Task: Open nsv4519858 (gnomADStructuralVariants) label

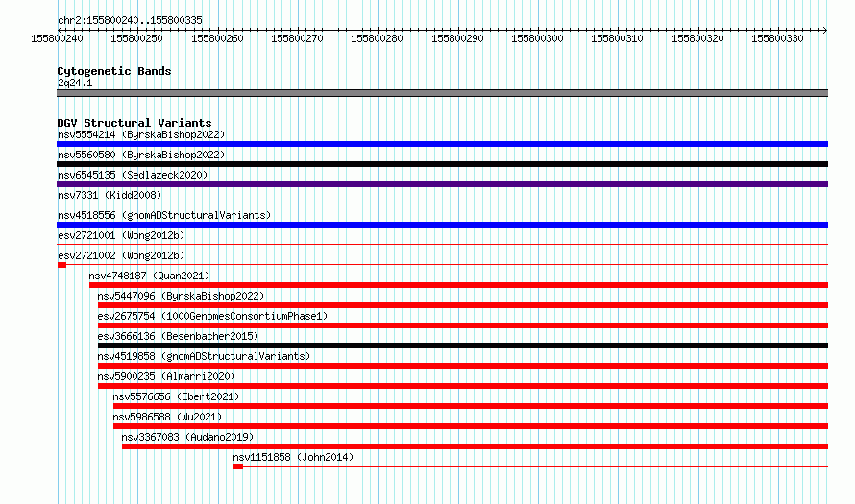Action: (x=204, y=356)
